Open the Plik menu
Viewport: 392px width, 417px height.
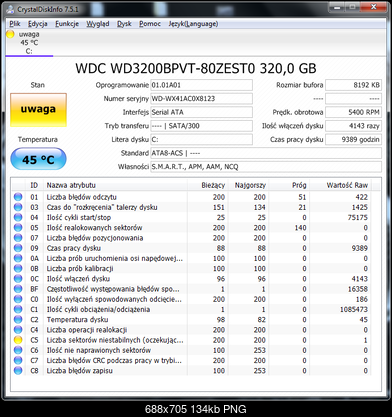(x=15, y=24)
